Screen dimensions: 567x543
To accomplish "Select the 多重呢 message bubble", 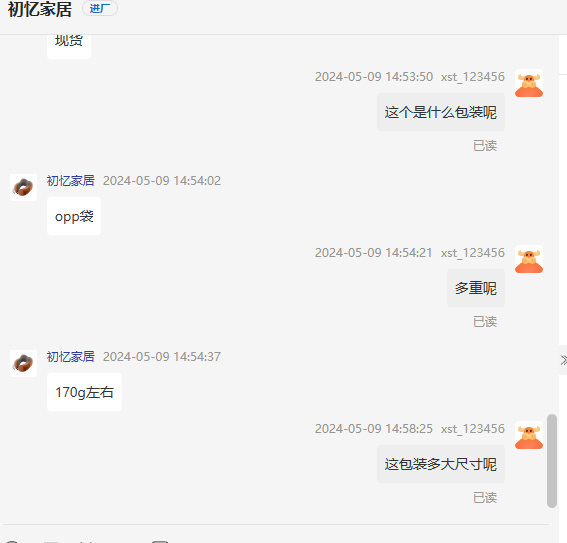I will (x=476, y=288).
